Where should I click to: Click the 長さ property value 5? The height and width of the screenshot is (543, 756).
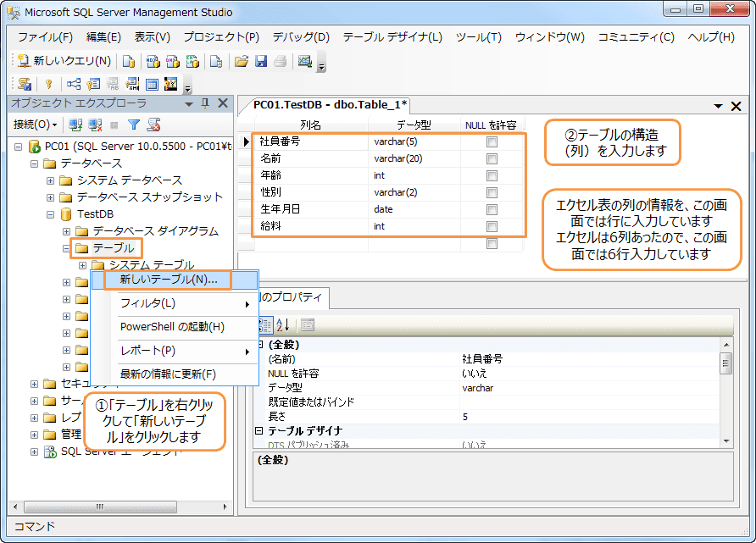click(x=589, y=417)
